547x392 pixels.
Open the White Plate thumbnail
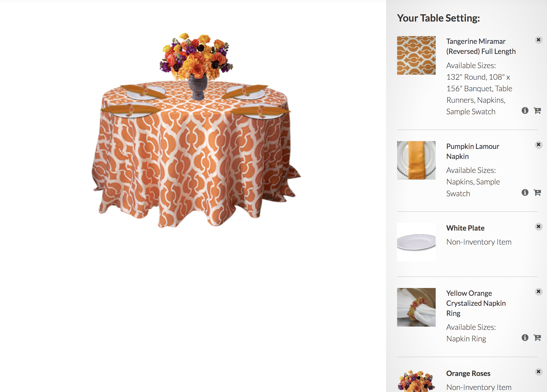[x=416, y=242]
